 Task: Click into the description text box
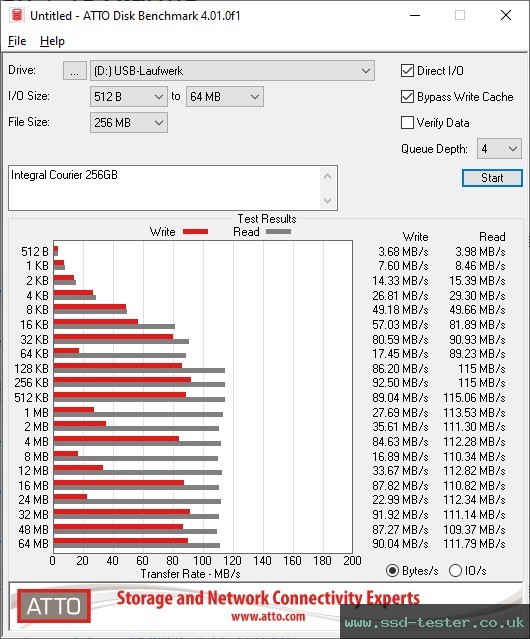coord(164,188)
